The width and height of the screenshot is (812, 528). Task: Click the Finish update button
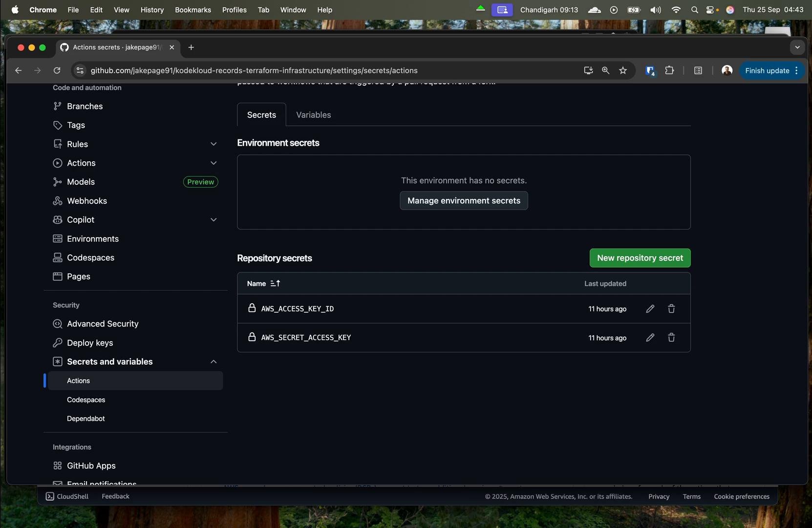[772, 70]
